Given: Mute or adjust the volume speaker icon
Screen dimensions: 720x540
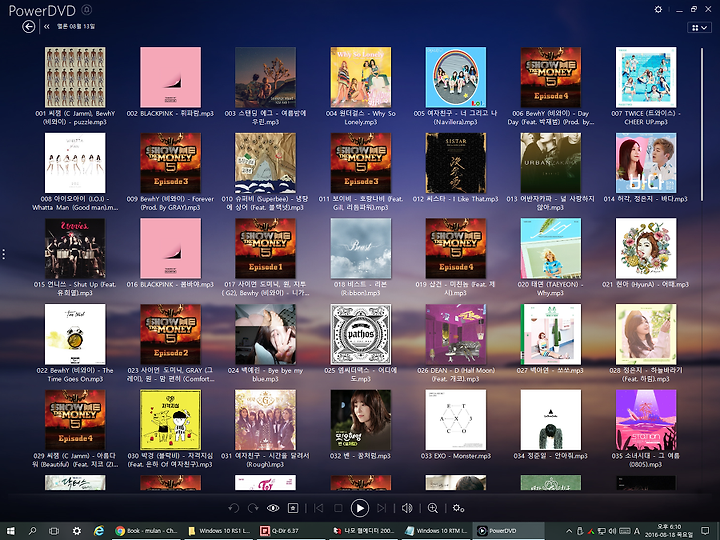Looking at the screenshot, I should [407, 508].
